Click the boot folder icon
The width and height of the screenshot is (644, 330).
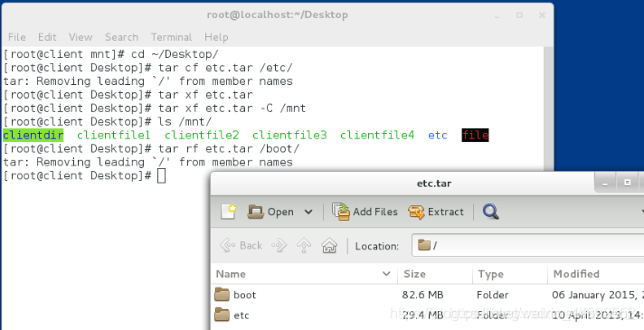click(x=223, y=295)
